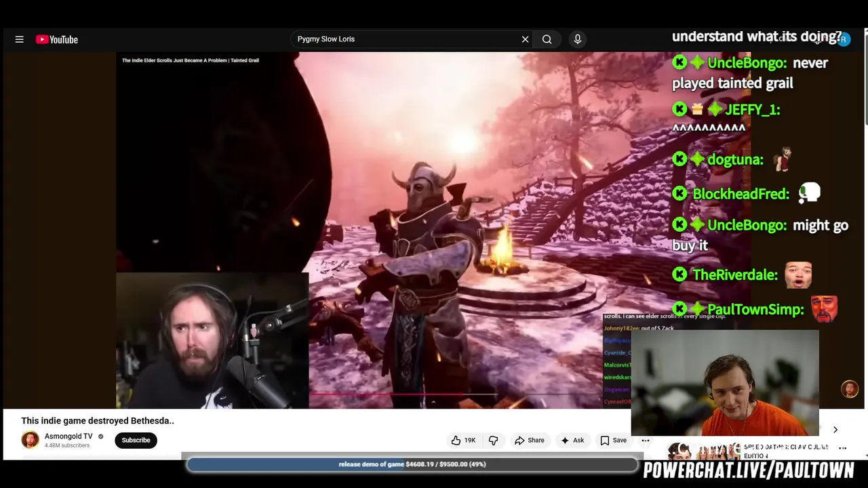Use the page scrollbar on the right edge
The image size is (868, 488).
tap(866, 81)
